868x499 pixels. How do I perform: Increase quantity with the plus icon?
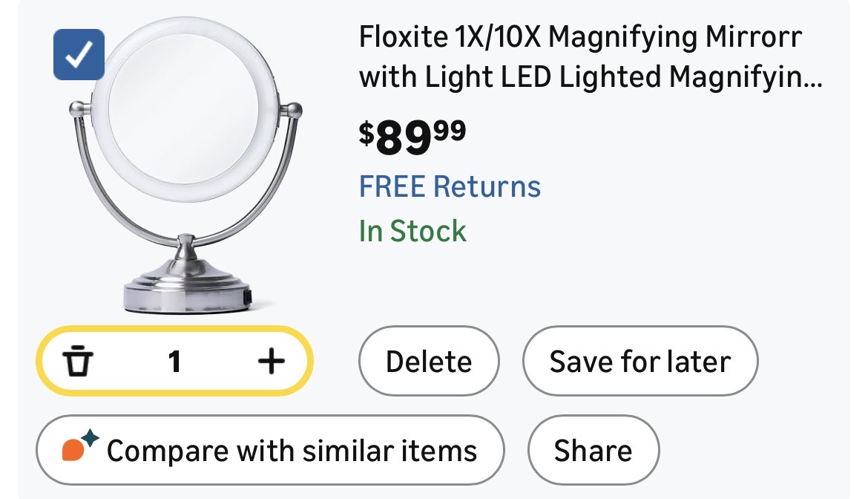click(271, 362)
